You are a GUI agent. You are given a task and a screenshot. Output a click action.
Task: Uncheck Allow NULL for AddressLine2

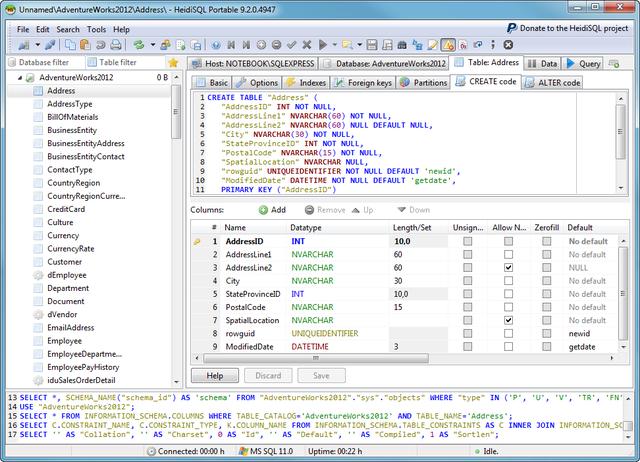tap(509, 268)
